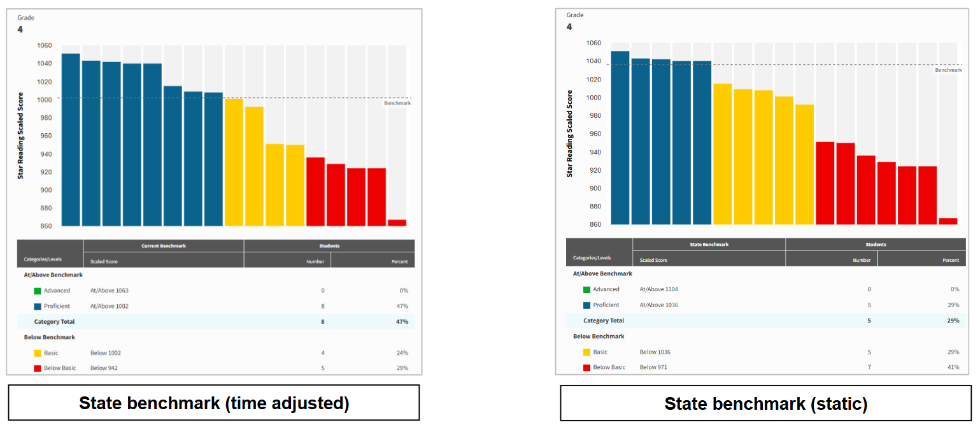The image size is (980, 427).
Task: Select the Category Total row showing 29%
Action: tap(764, 321)
